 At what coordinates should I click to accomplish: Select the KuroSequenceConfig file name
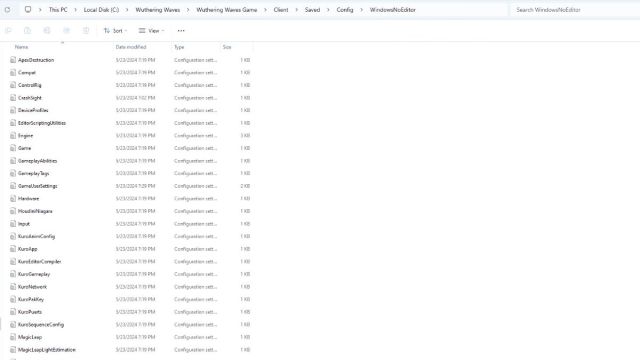(x=41, y=324)
